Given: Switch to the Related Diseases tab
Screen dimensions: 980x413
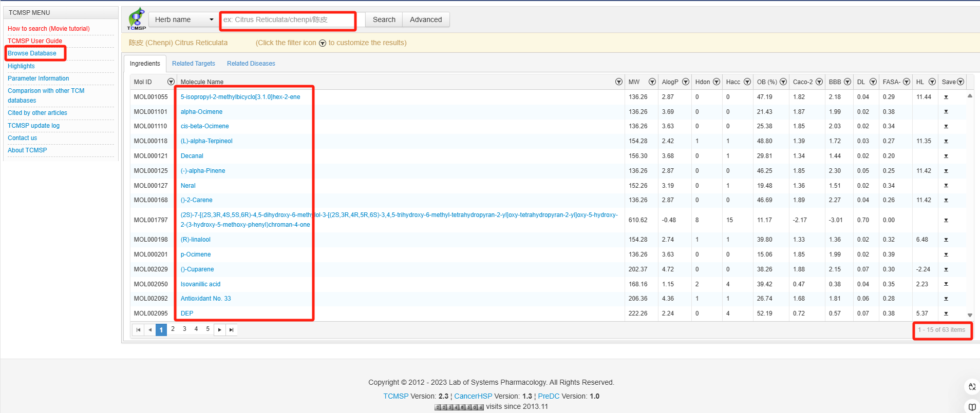Looking at the screenshot, I should pyautogui.click(x=251, y=64).
